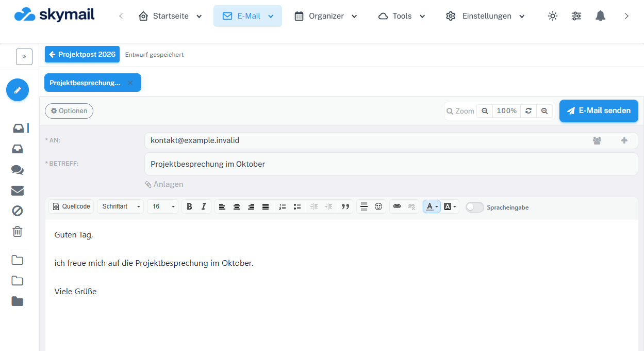Add recipient field with plus icon
Screen dimensions: 644x351
pyautogui.click(x=624, y=140)
